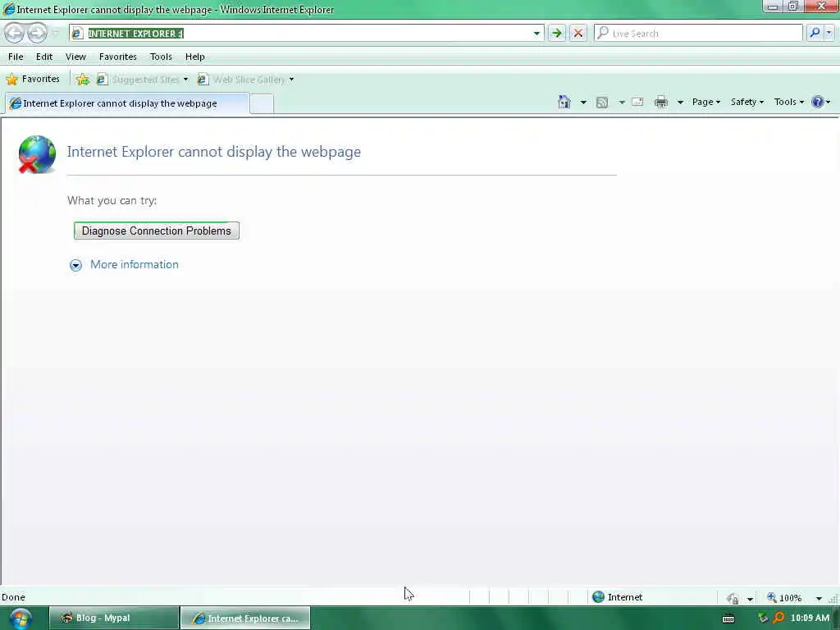The image size is (840, 630).
Task: Click the Internet Explorer taskbar button
Action: click(245, 619)
